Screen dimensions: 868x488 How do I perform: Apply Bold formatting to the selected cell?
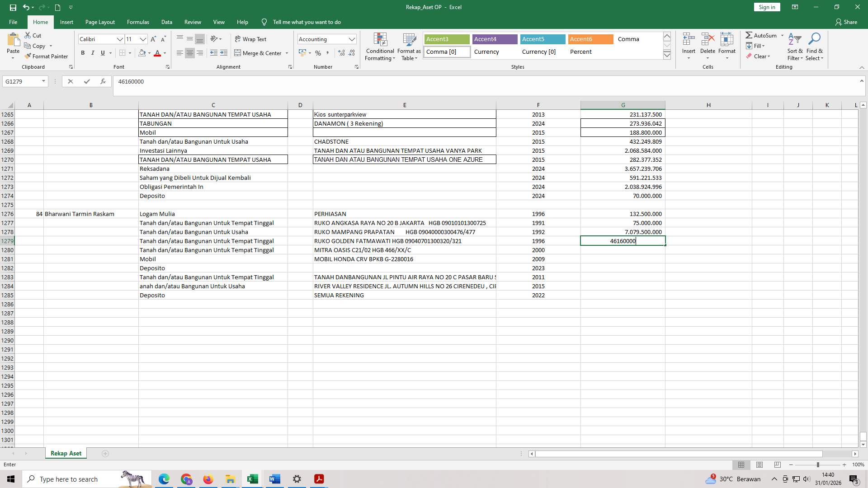(x=83, y=53)
